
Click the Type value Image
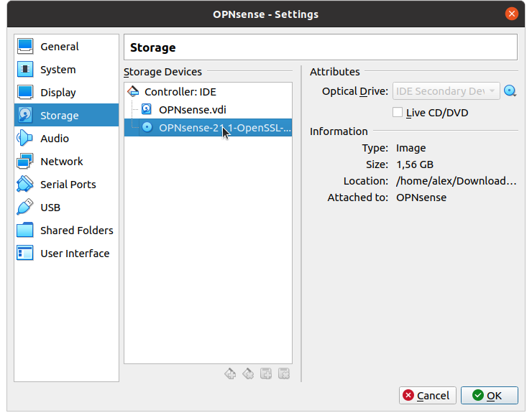click(411, 148)
